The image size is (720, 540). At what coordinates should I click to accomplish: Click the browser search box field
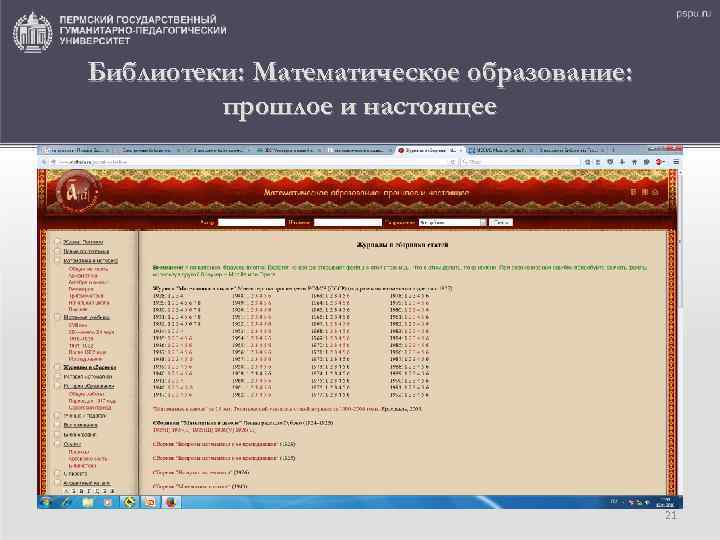tap(520, 162)
